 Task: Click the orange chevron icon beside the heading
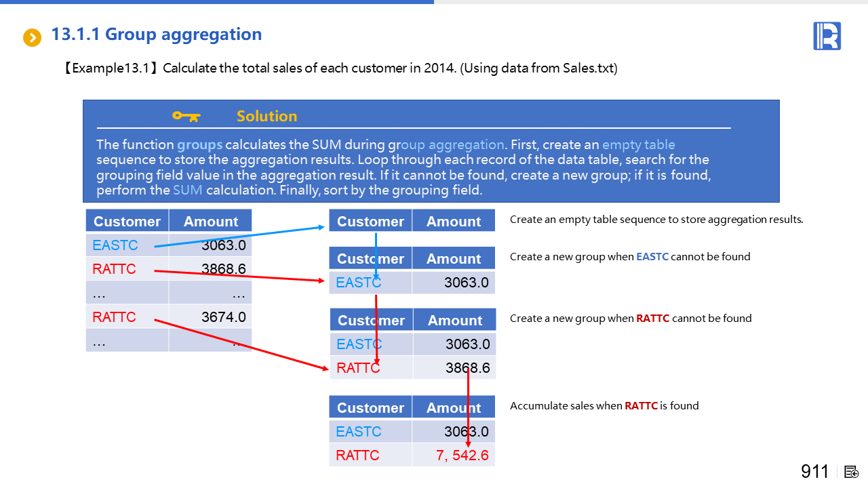[x=32, y=37]
